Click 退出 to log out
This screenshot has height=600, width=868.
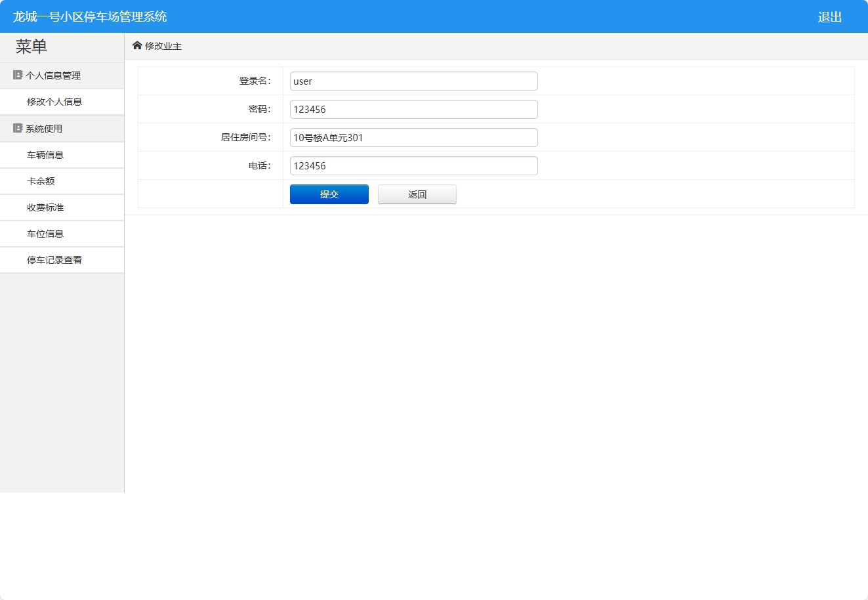tap(829, 16)
